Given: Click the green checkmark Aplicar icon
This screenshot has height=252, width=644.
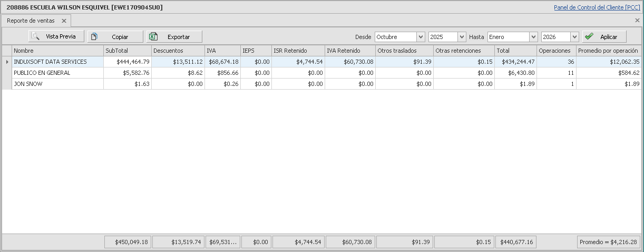Looking at the screenshot, I should click(x=589, y=36).
